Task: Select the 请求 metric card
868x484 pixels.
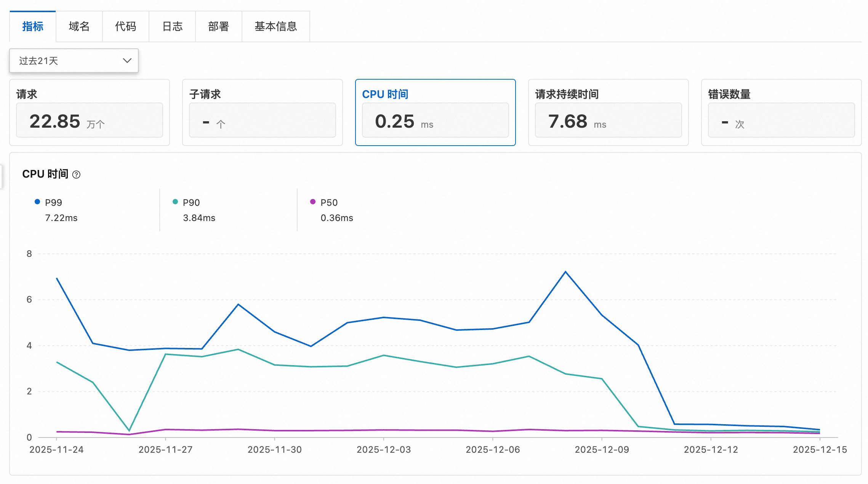Action: point(89,112)
